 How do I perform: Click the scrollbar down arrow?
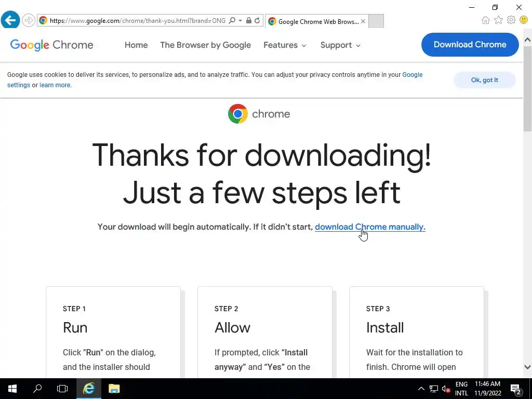tap(528, 367)
